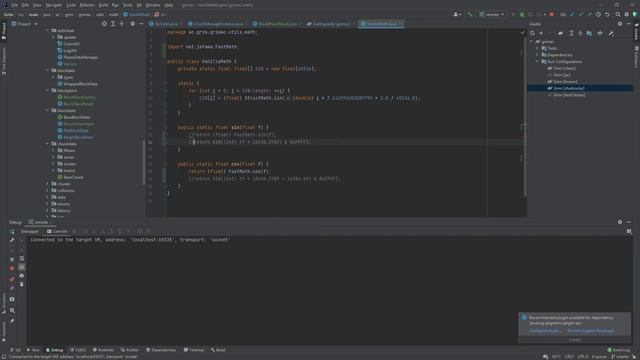The image size is (640, 360).
Task: Open IDE settings gear in toolbar
Action: (627, 15)
